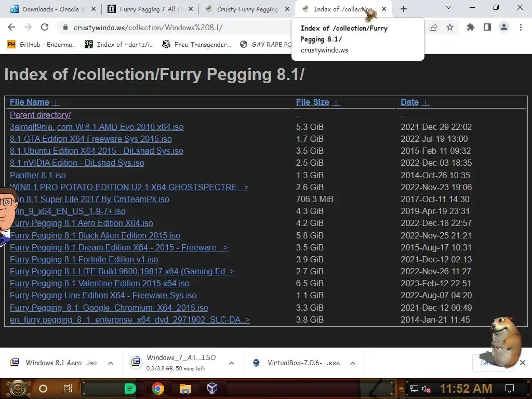Expand options for VirtualBox exe download
532x399 pixels.
coord(353,363)
